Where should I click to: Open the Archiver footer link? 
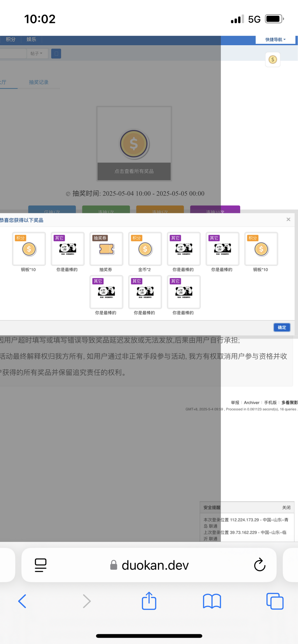pyautogui.click(x=252, y=403)
